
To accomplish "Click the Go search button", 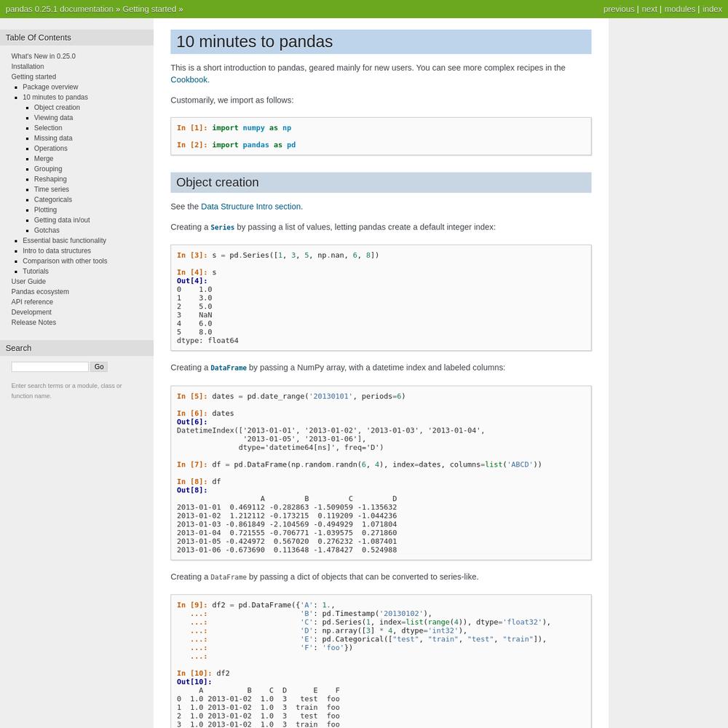I will coord(99,366).
